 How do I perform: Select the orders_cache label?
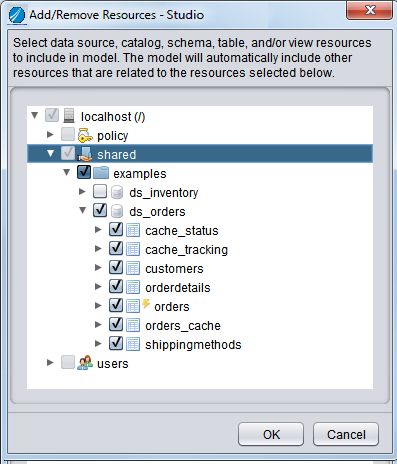183,326
